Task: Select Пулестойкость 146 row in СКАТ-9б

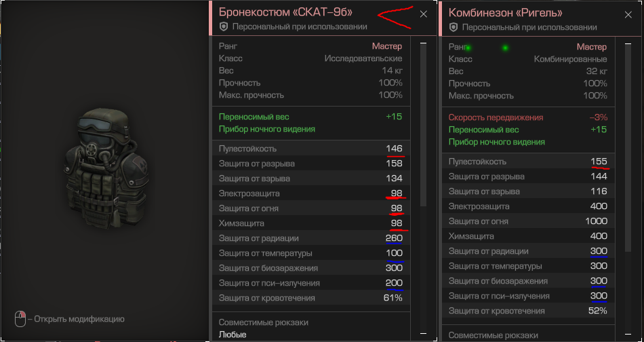Action: point(311,149)
